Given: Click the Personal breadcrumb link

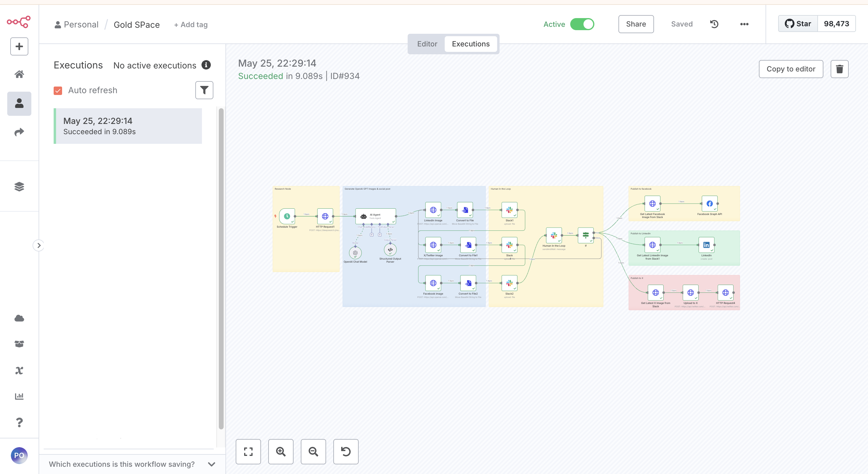Looking at the screenshot, I should pyautogui.click(x=77, y=25).
